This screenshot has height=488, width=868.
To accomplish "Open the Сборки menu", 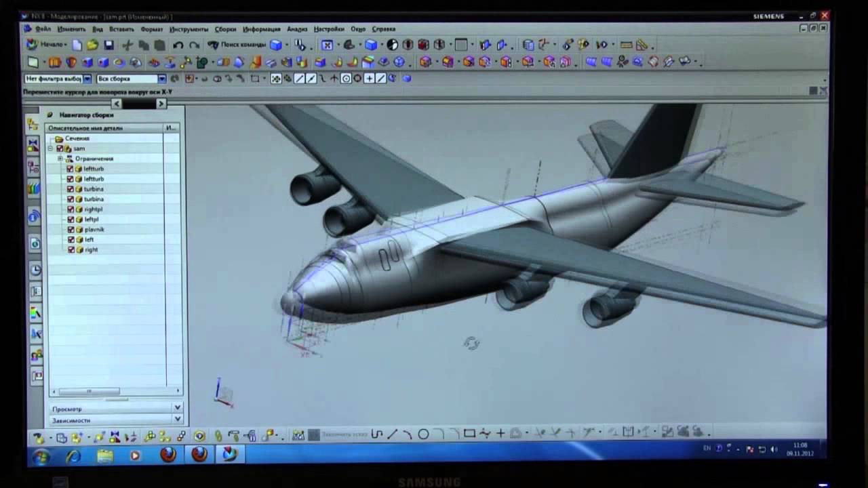I will 226,29.
